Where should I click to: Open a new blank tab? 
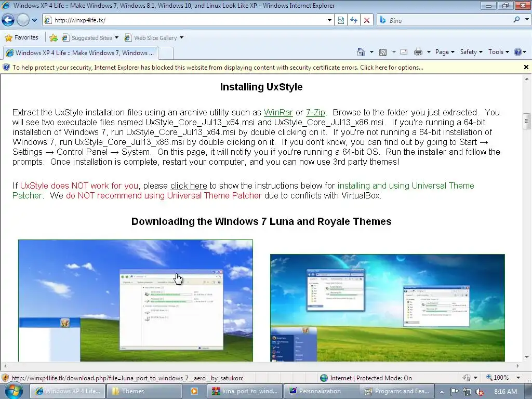pos(166,53)
